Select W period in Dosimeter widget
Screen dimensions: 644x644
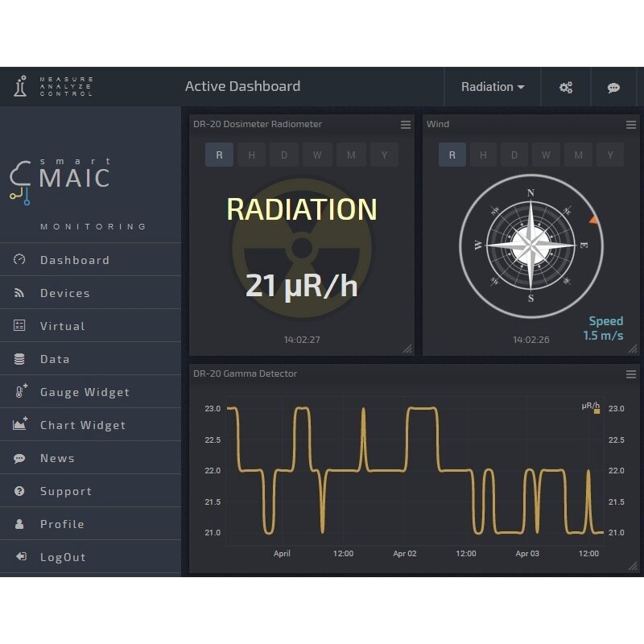pos(317,155)
